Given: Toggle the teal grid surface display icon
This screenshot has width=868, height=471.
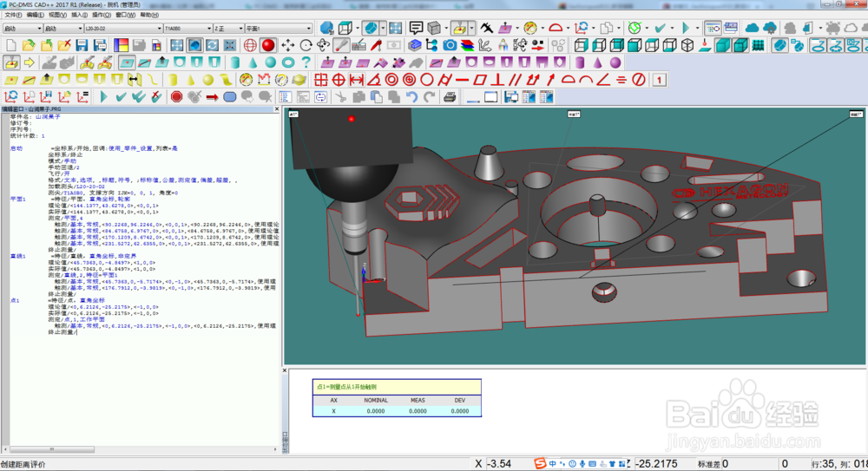Looking at the screenshot, I should pyautogui.click(x=759, y=45).
